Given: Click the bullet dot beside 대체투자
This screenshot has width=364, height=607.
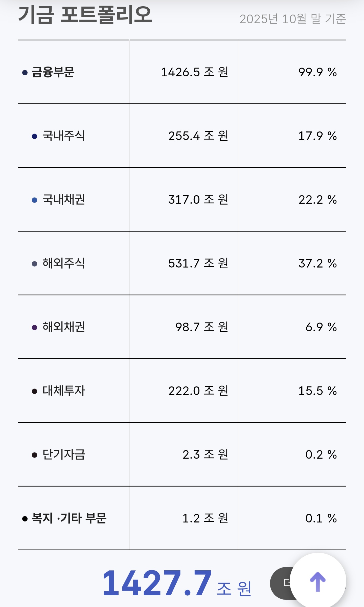Looking at the screenshot, I should [x=35, y=392].
